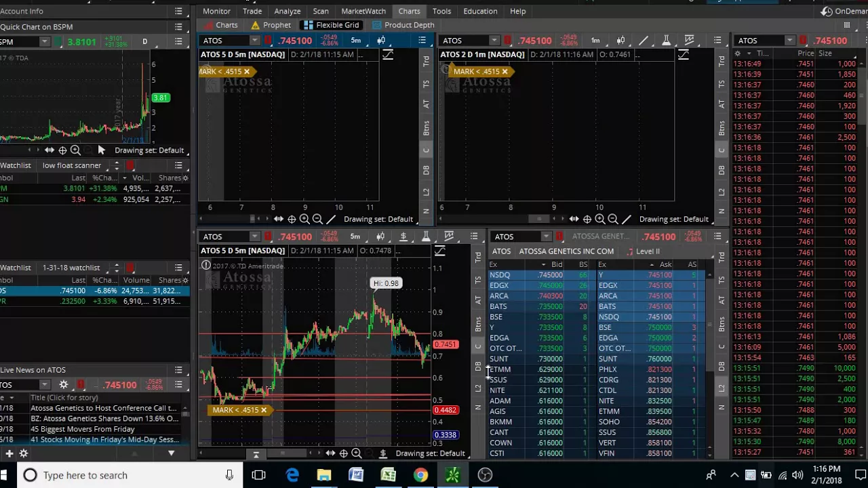
Task: Open Drawing set Default menu under top-right chart
Action: (673, 219)
